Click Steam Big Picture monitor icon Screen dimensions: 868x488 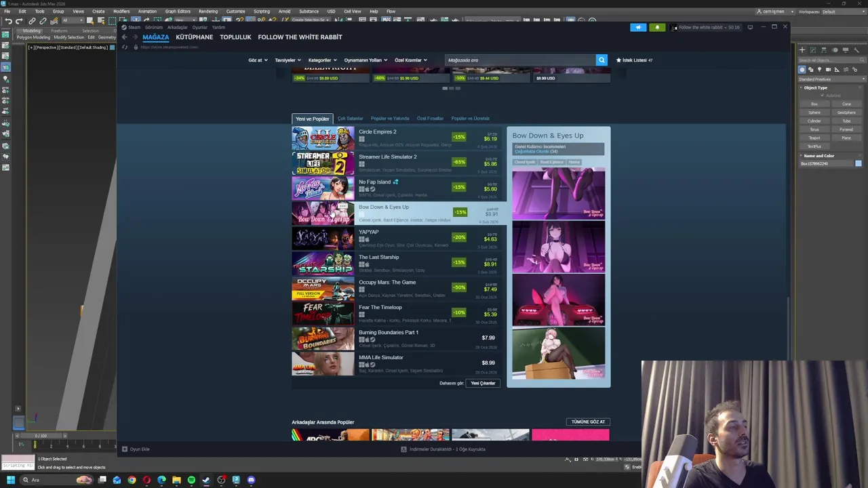(x=750, y=27)
